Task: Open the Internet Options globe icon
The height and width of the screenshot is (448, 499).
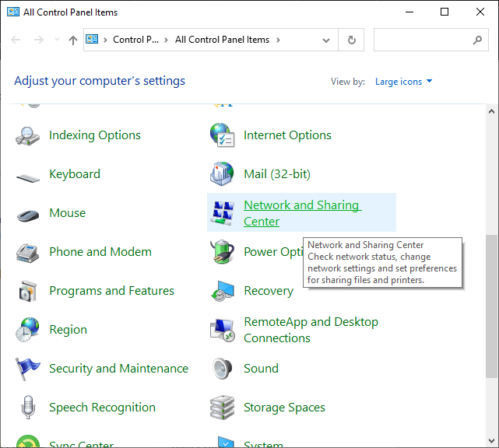Action: pos(223,135)
